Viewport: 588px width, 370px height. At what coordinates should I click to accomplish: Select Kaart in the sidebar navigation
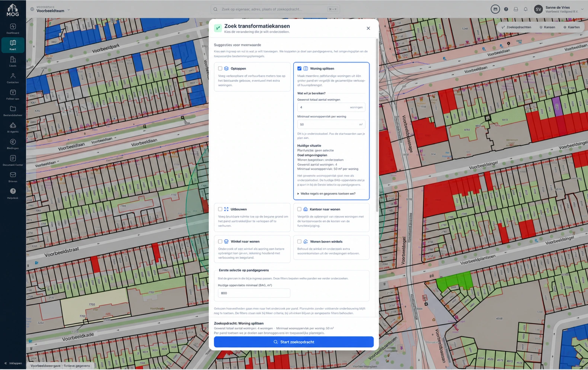13,45
